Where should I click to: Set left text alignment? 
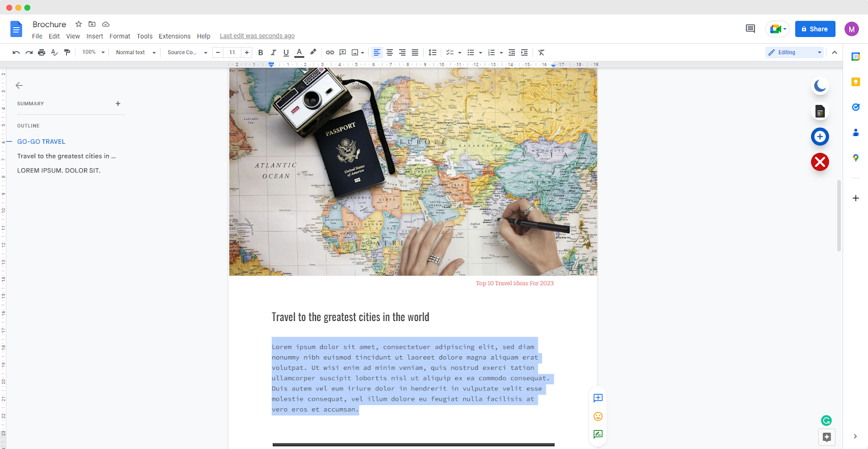(x=376, y=53)
